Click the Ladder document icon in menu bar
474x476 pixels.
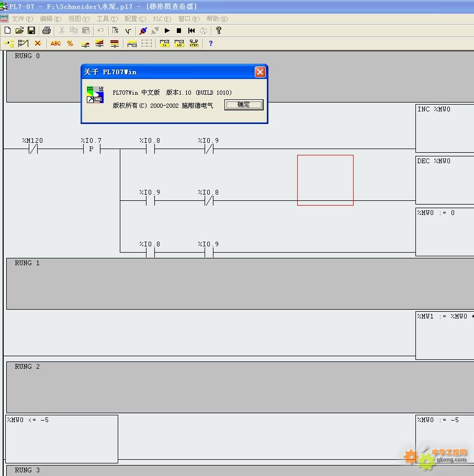4,18
